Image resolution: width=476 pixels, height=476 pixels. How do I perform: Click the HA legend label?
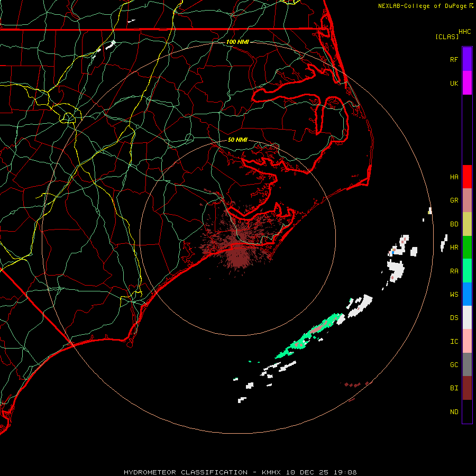[x=454, y=177]
